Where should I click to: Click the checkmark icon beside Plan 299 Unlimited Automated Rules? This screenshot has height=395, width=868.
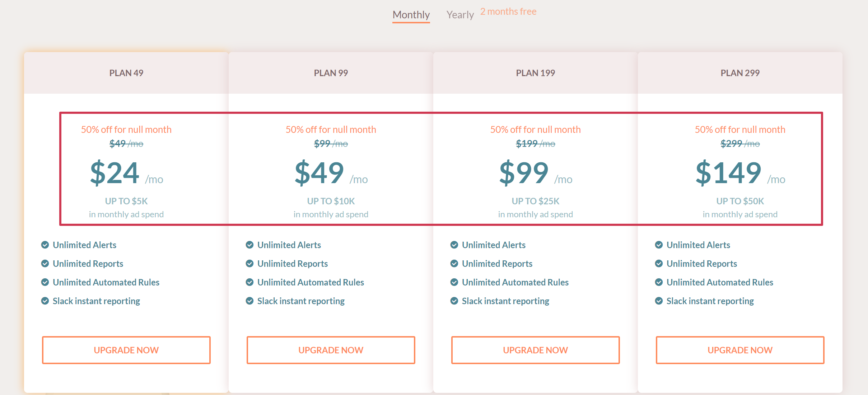tap(658, 282)
